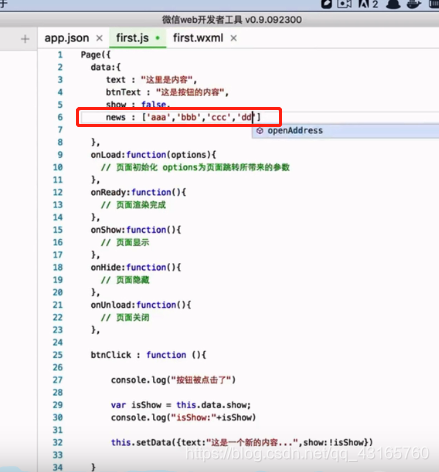Click line number 6 in the gutter
Viewport: 439px width, 472px height.
pos(60,117)
